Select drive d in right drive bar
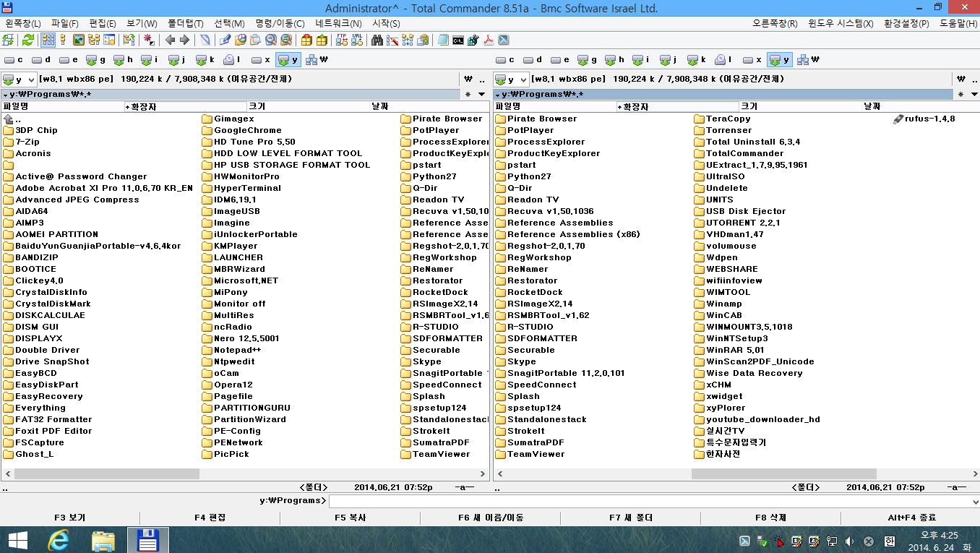This screenshot has width=980, height=553. pyautogui.click(x=533, y=60)
